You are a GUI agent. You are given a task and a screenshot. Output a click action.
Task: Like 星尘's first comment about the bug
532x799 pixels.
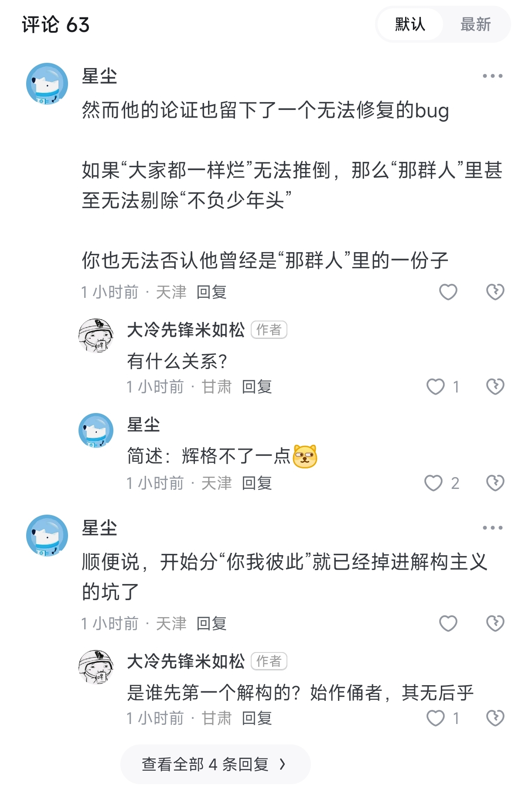448,292
